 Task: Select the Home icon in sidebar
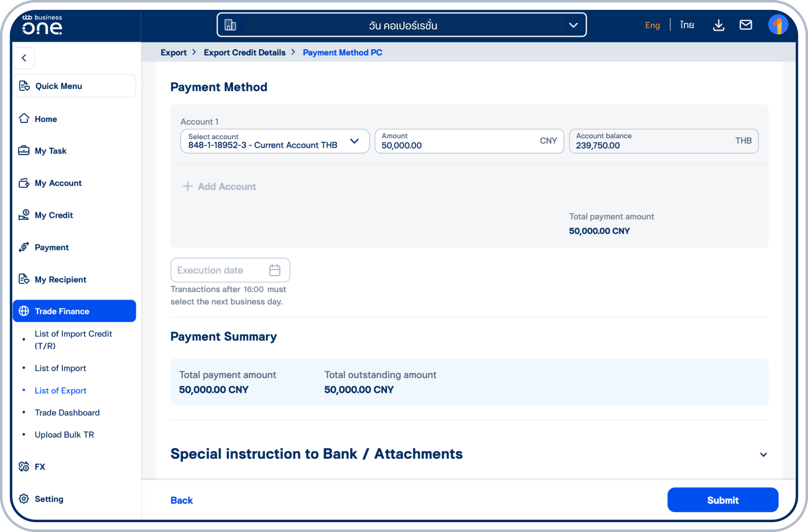pos(24,119)
